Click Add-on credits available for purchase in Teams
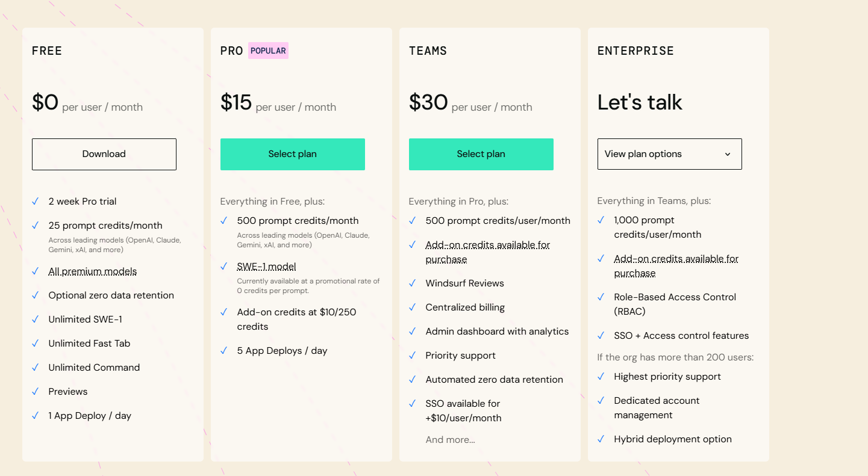868x476 pixels. pos(488,252)
